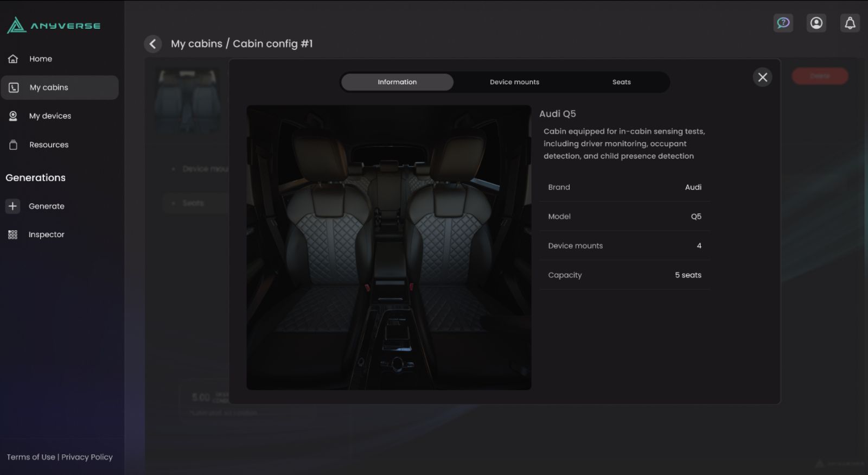
Task: Open the user account icon
Action: 816,23
